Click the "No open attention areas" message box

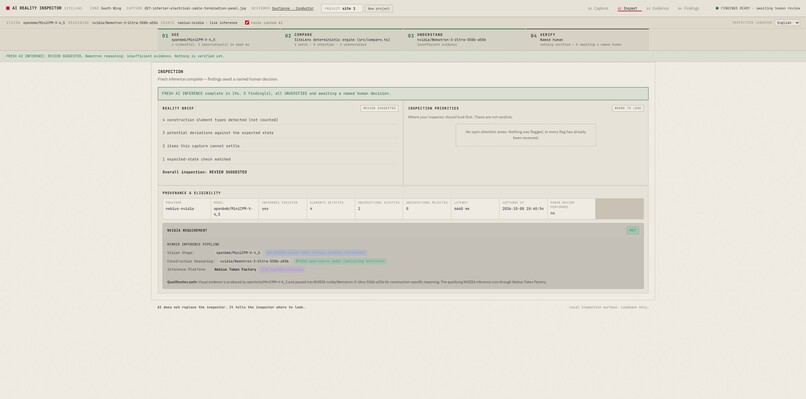point(526,135)
